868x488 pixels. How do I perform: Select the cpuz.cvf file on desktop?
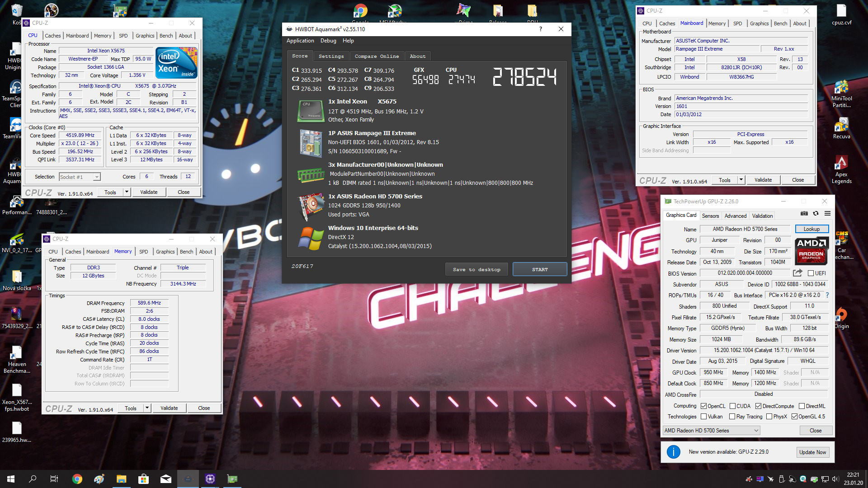tap(841, 14)
